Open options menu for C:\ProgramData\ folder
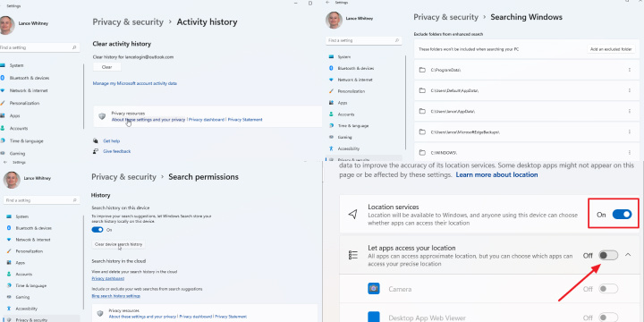Image resolution: width=644 pixels, height=322 pixels. point(629,70)
